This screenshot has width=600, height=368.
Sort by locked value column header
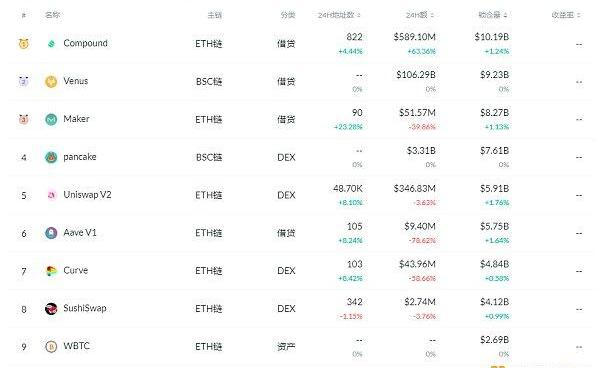[492, 15]
